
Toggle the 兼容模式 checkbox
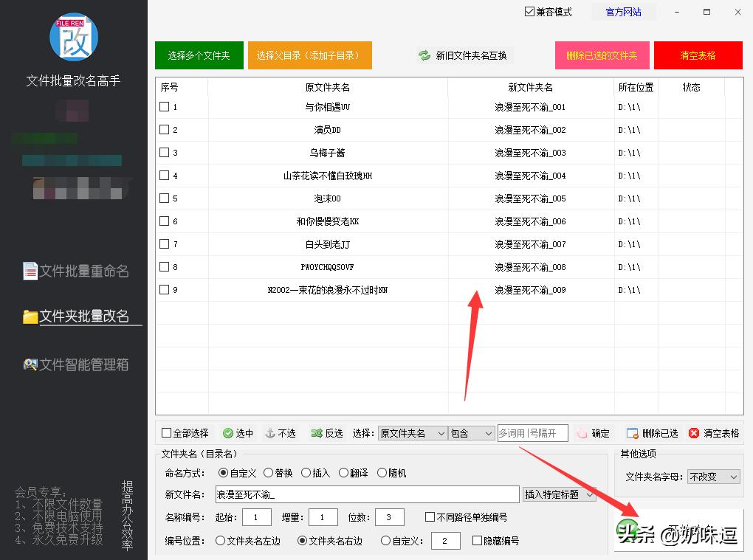point(529,11)
